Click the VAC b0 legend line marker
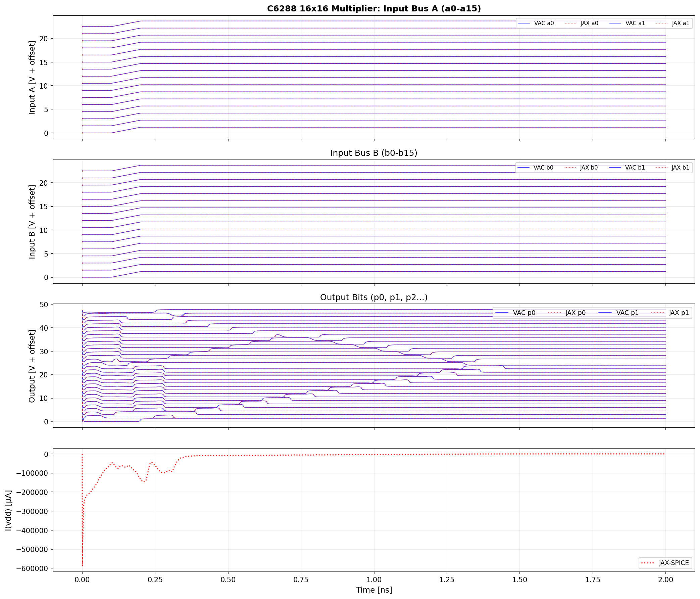 (524, 167)
